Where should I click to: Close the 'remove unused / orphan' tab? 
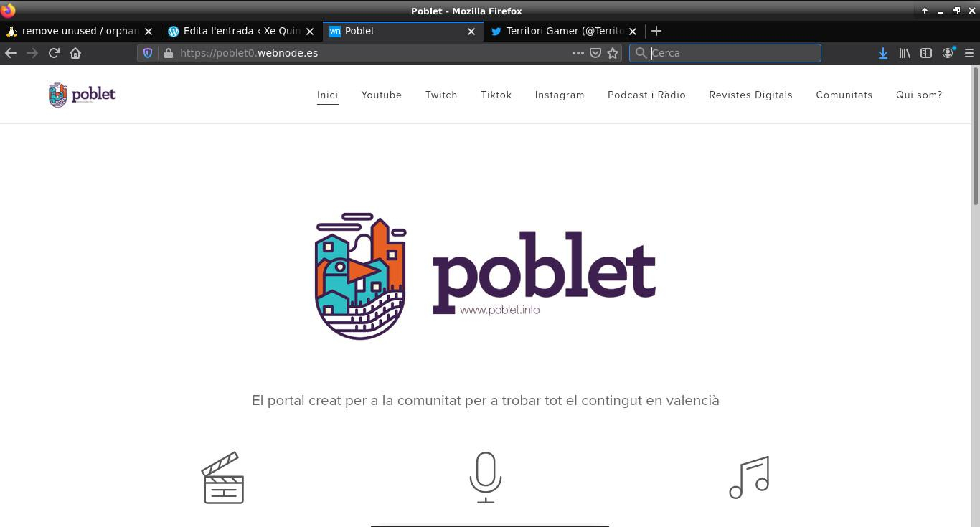click(149, 32)
